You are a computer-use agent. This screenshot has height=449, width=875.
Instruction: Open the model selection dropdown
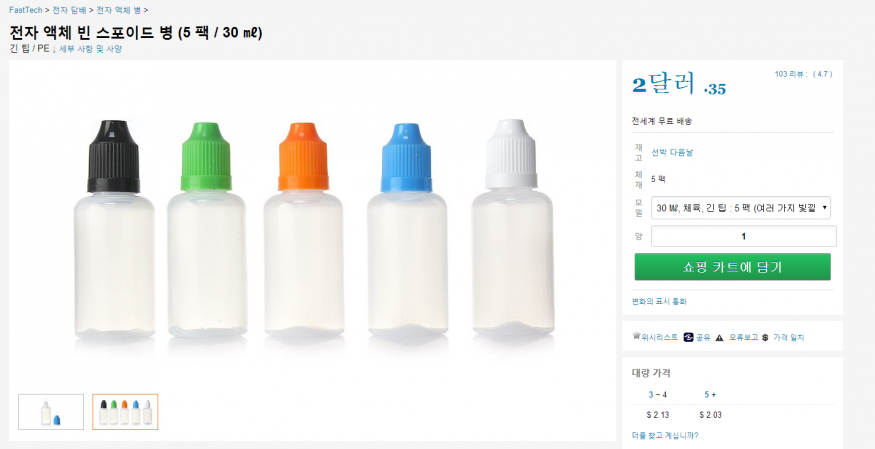click(741, 208)
